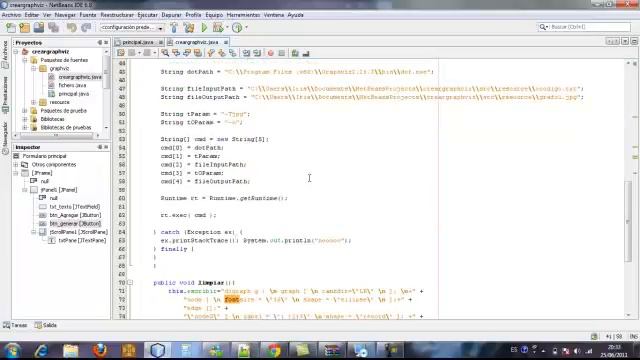
Task: Click the Undo toolbar icon
Action: (72, 27)
